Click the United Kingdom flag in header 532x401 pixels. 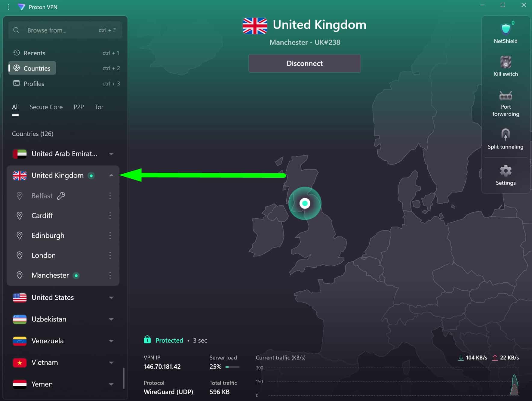coord(255,26)
